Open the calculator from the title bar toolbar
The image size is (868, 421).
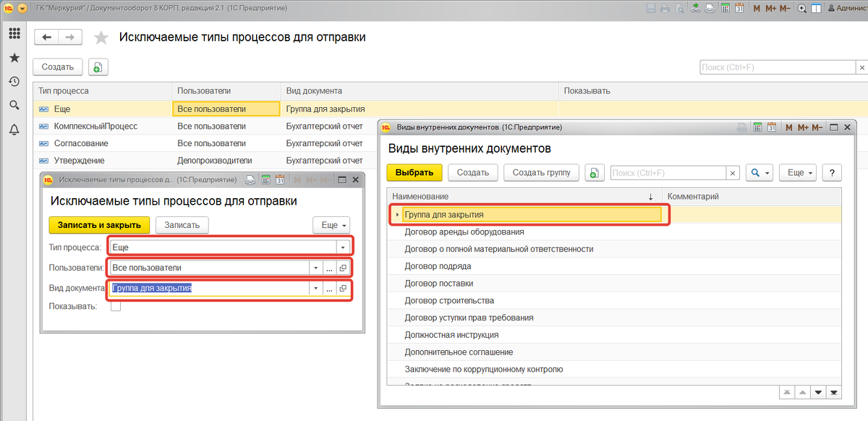725,7
